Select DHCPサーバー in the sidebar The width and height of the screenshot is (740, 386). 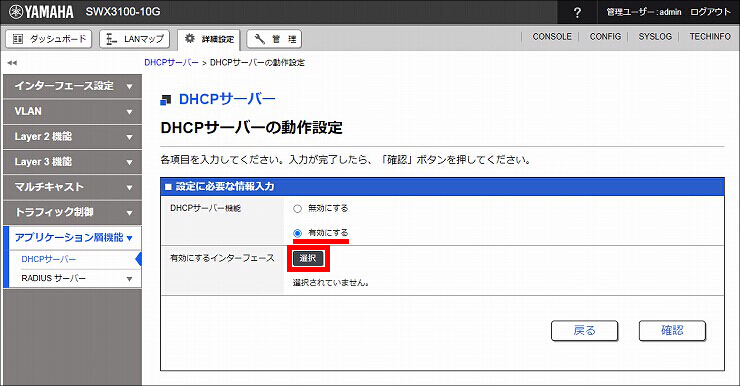coord(48,259)
